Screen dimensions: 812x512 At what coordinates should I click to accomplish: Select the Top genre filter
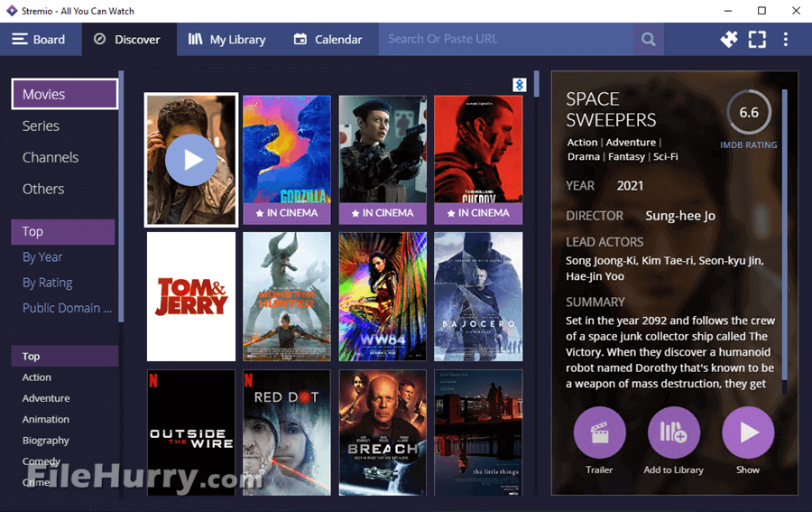tap(65, 356)
